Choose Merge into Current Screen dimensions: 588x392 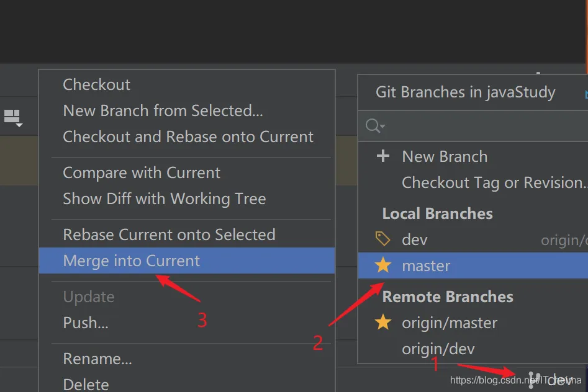(x=132, y=261)
